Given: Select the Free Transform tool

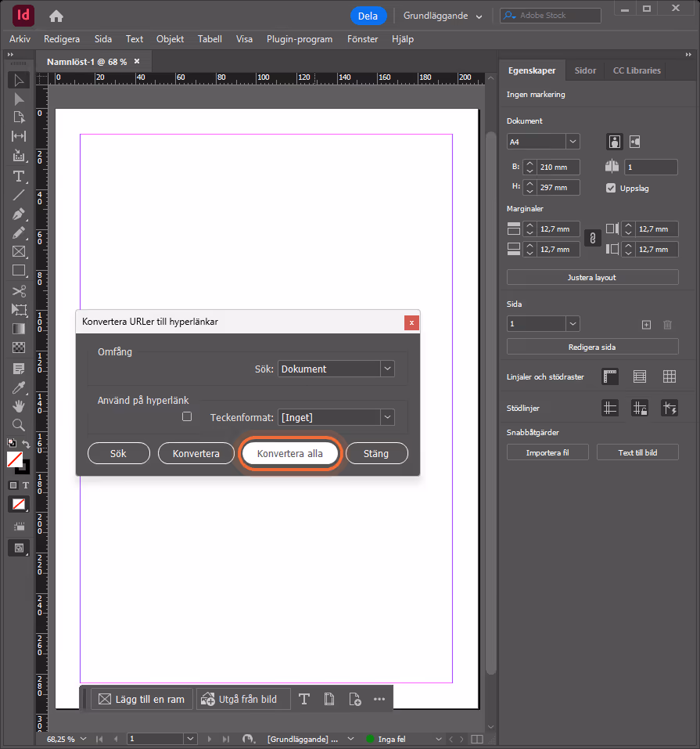Looking at the screenshot, I should click(19, 309).
